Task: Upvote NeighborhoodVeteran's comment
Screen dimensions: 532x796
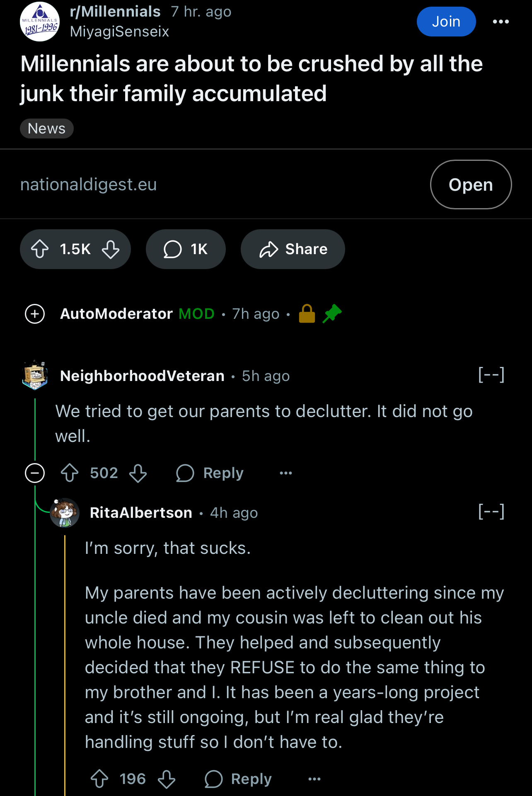Action: pos(70,473)
